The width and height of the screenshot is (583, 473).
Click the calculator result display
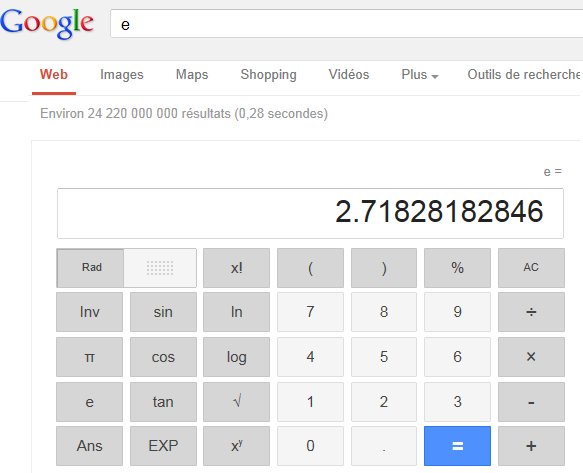pos(310,213)
